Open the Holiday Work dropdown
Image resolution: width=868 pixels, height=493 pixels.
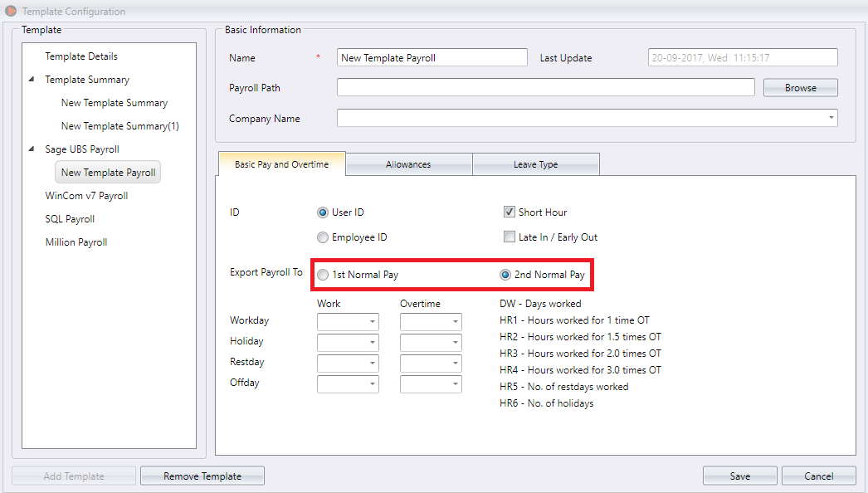pos(348,342)
